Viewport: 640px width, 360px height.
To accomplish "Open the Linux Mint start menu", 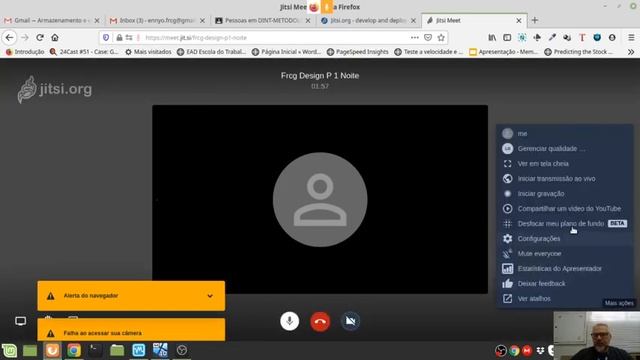I will pyautogui.click(x=9, y=350).
